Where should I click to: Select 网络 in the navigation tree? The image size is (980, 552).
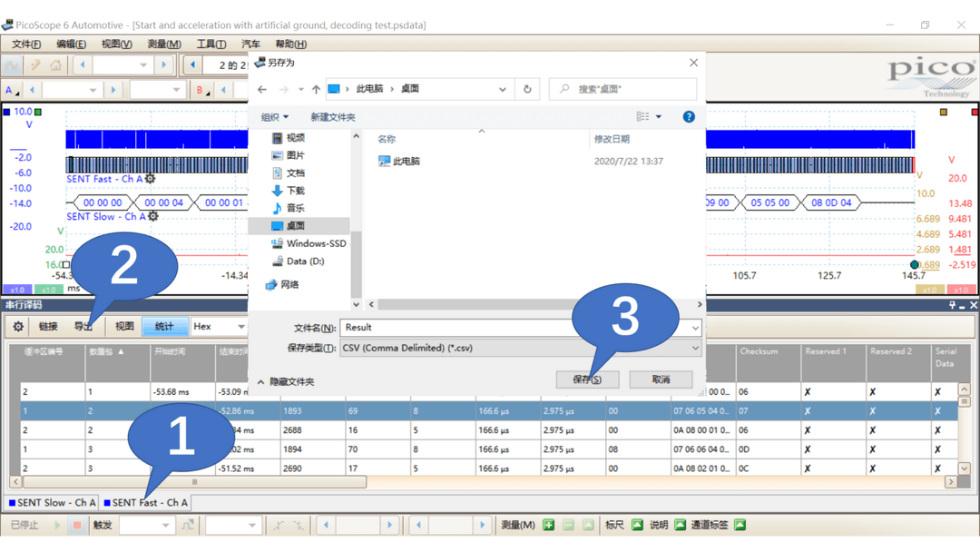click(x=282, y=284)
